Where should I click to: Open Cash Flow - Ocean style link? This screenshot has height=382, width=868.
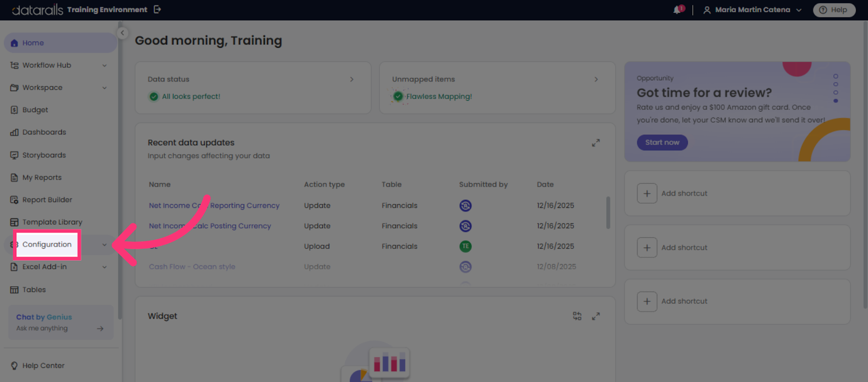click(192, 267)
